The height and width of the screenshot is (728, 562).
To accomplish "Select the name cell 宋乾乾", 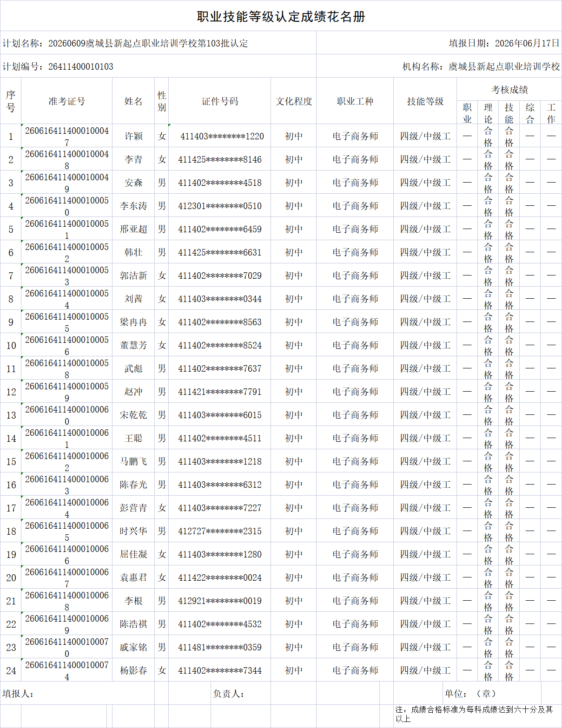I will pyautogui.click(x=133, y=415).
